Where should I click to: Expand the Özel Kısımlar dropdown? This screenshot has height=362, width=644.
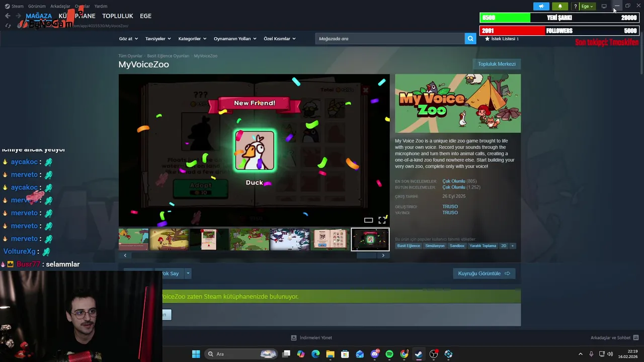pyautogui.click(x=280, y=39)
